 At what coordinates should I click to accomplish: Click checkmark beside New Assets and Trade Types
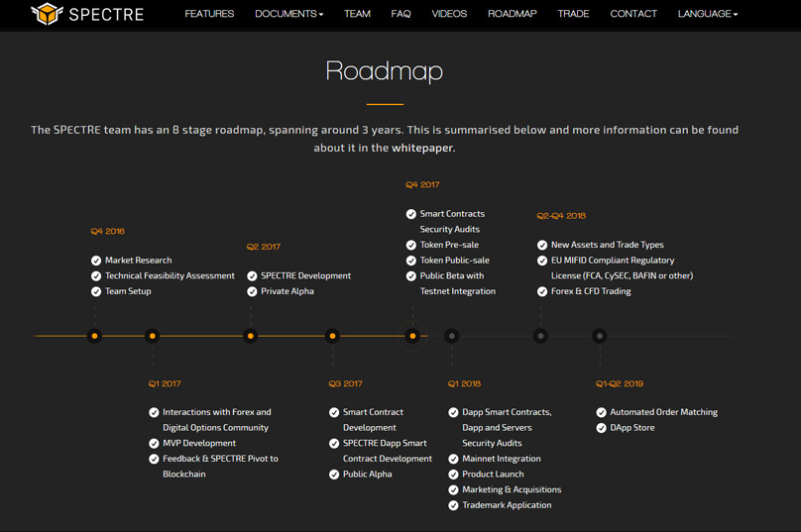pyautogui.click(x=542, y=245)
